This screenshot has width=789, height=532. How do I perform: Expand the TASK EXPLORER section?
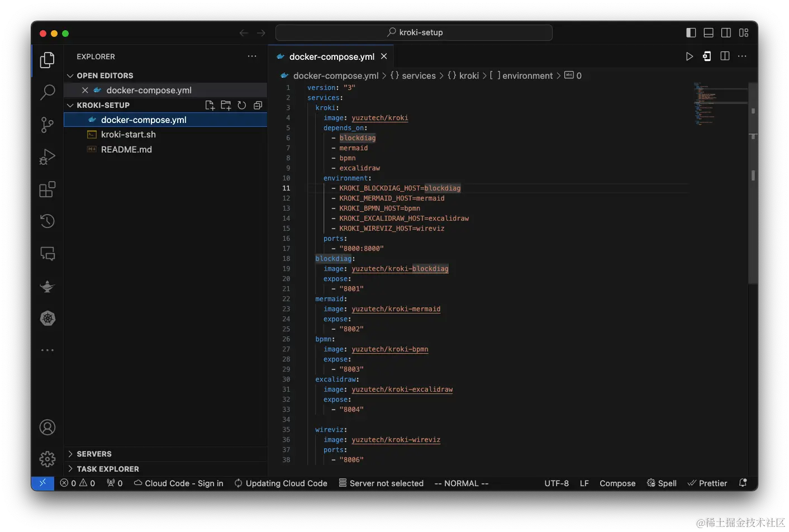165,469
